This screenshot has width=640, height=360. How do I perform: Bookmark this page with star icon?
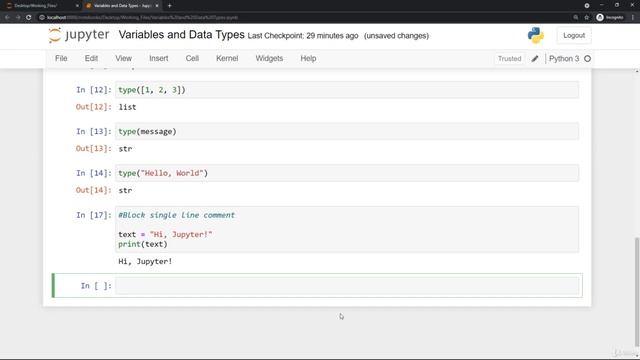[587, 18]
